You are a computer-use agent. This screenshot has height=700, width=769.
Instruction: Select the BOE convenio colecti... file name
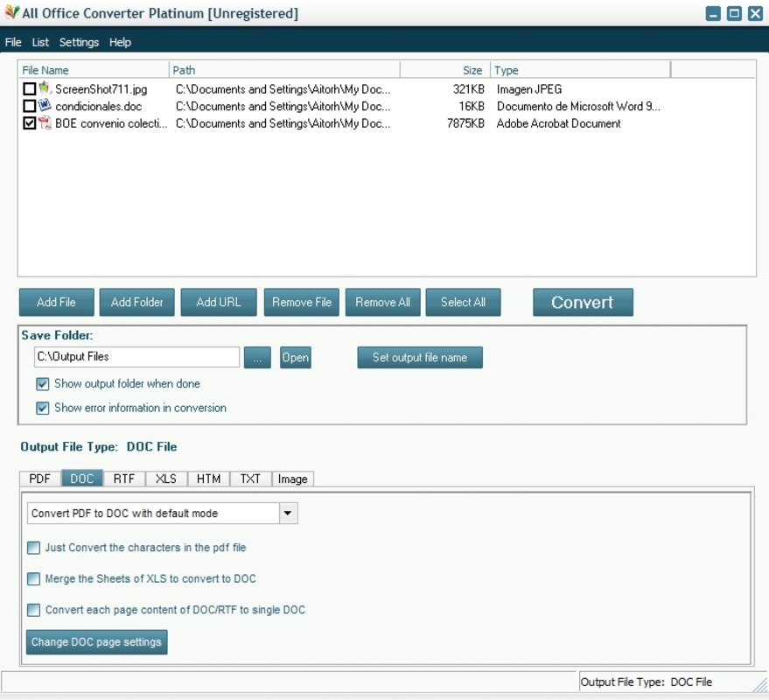(x=111, y=123)
